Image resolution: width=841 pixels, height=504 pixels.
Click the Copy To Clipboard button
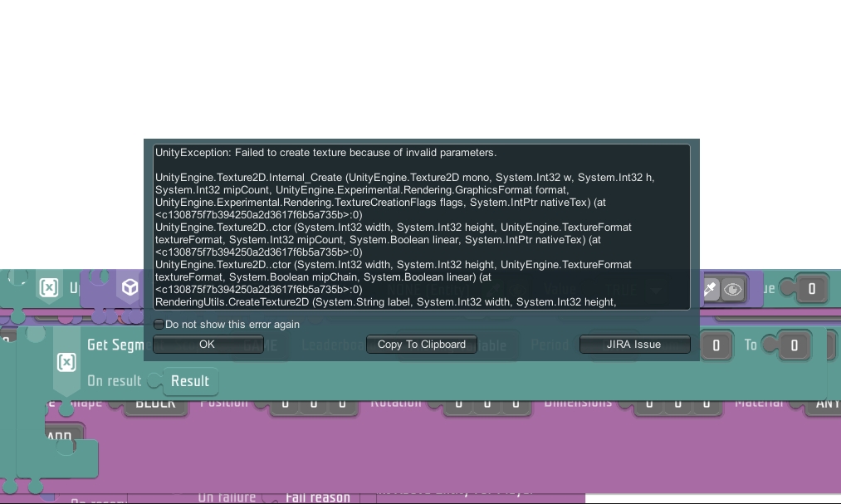tap(422, 345)
